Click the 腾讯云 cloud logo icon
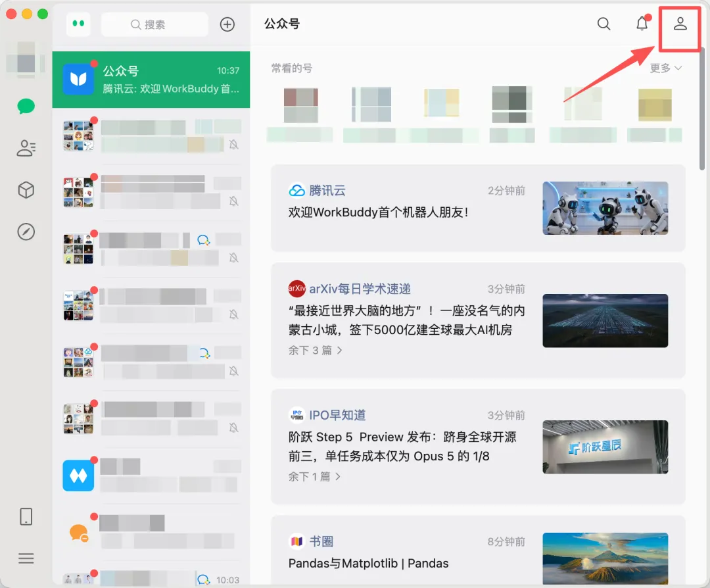Image resolution: width=710 pixels, height=588 pixels. pos(297,190)
